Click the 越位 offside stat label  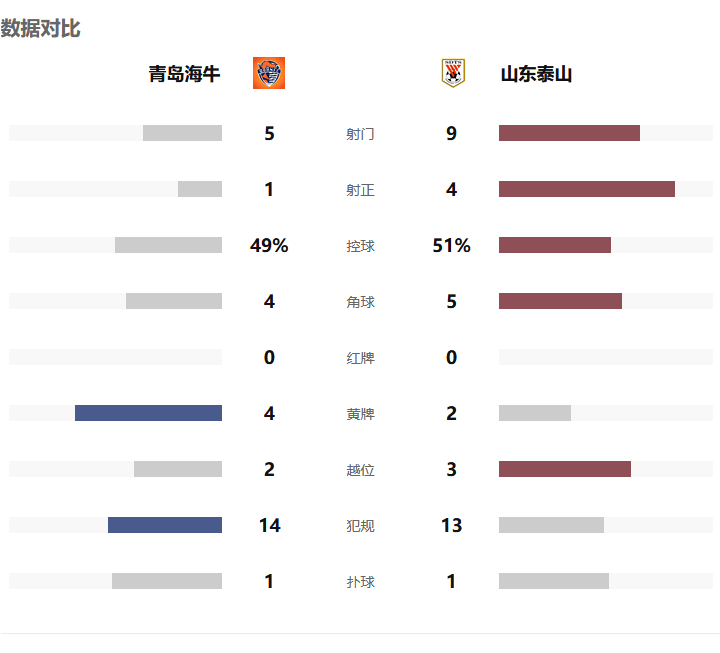(360, 470)
